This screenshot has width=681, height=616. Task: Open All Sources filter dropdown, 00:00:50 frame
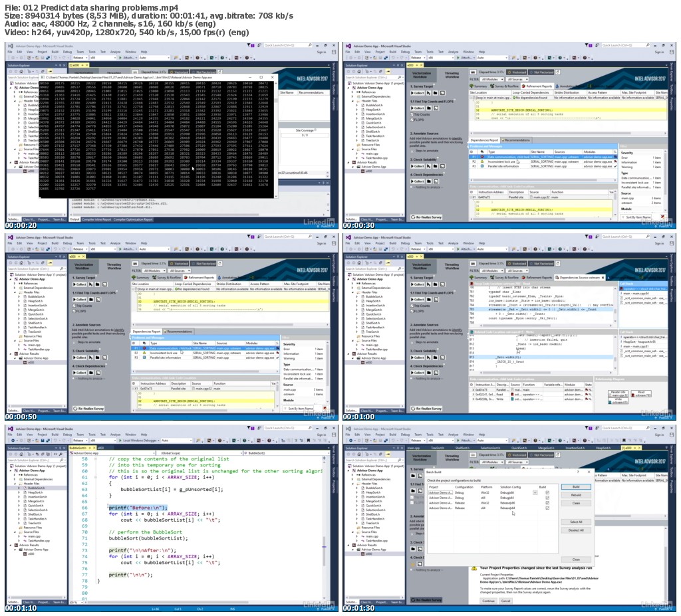(x=178, y=270)
